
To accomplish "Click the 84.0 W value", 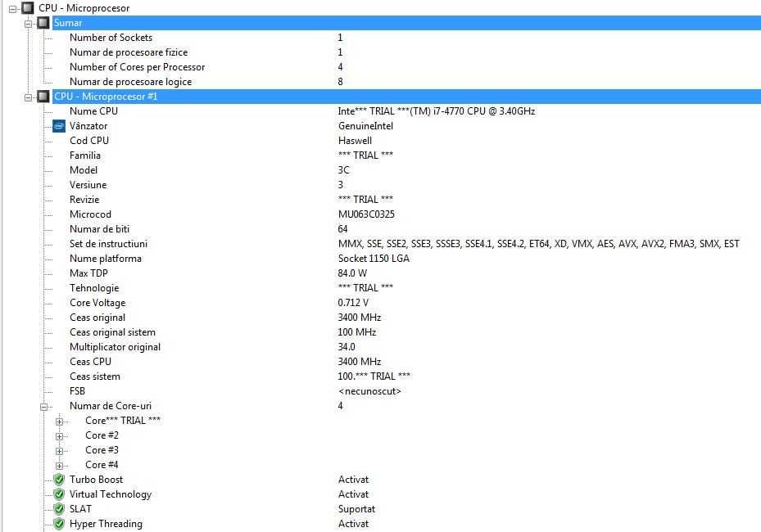I will click(x=352, y=273).
